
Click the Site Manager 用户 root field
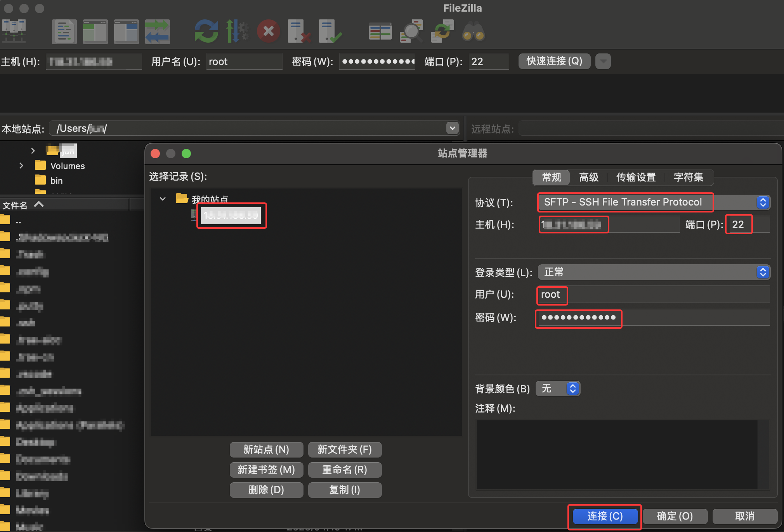[x=654, y=295]
